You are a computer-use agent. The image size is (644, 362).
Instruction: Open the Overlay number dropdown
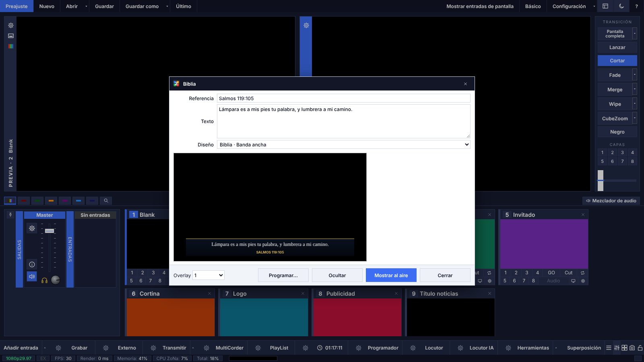pos(208,275)
